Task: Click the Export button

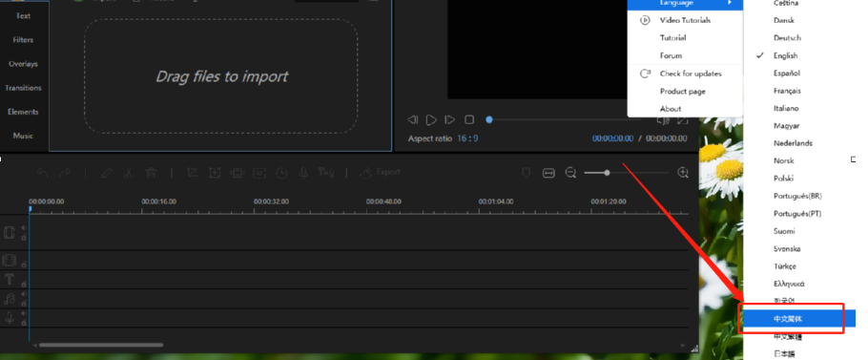Action: [x=380, y=173]
